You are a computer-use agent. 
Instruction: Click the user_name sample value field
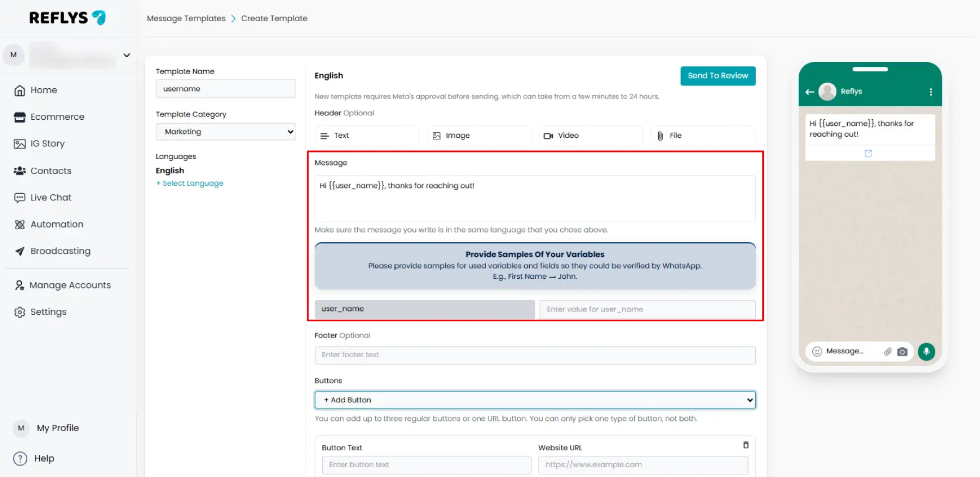point(647,309)
